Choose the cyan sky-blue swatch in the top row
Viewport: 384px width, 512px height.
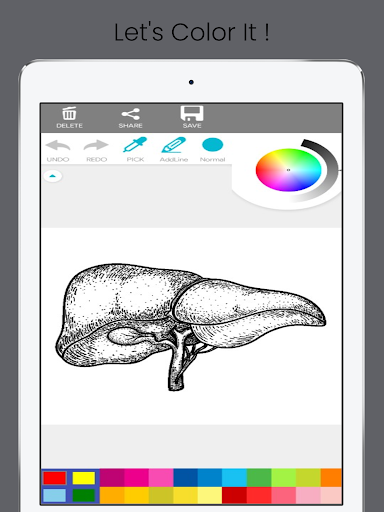click(x=234, y=478)
